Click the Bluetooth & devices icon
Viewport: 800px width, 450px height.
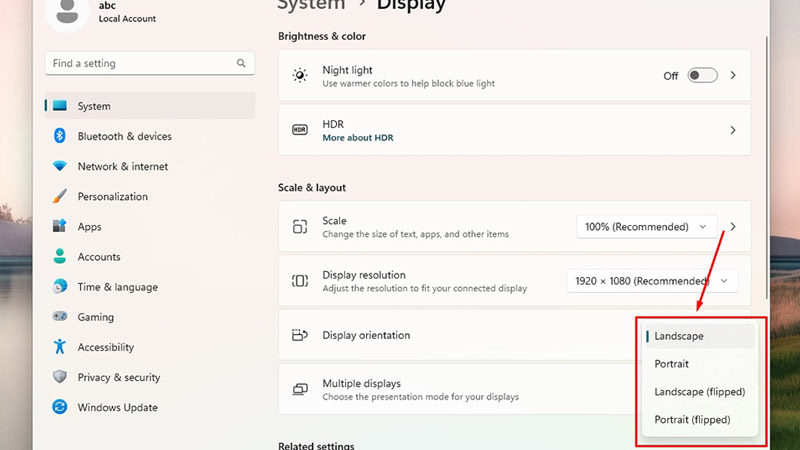click(x=60, y=136)
